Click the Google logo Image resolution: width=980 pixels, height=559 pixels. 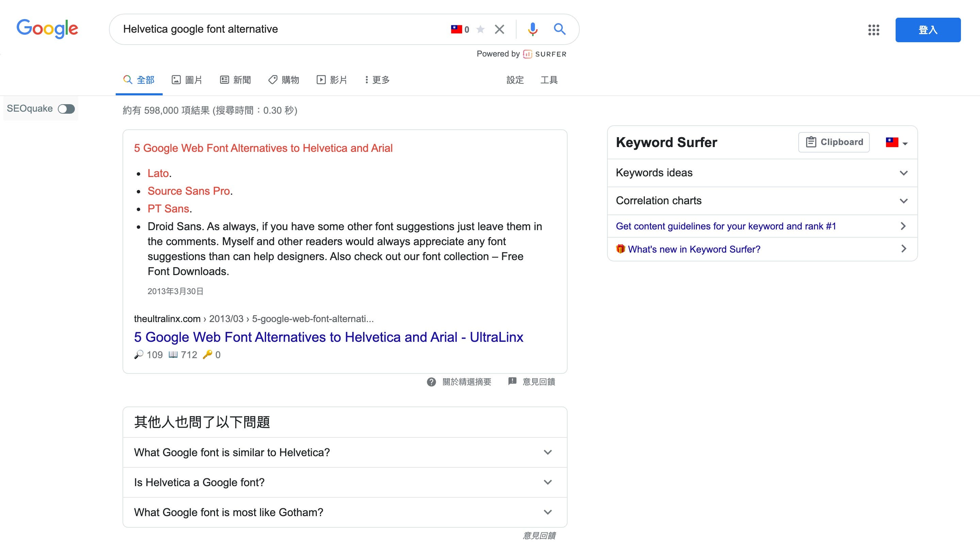(x=47, y=29)
